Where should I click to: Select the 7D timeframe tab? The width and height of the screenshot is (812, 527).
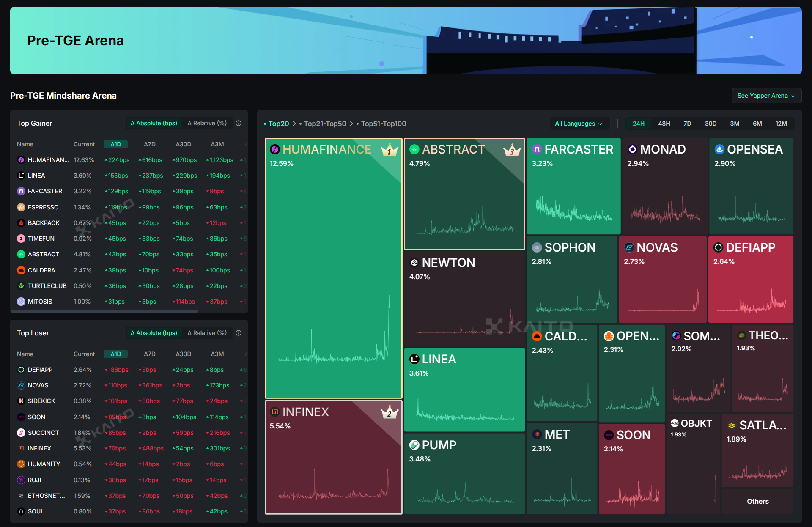click(687, 124)
